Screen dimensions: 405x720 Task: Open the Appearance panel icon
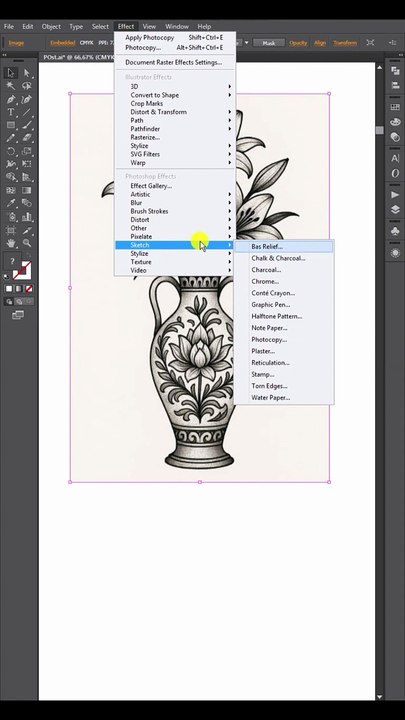click(x=395, y=253)
